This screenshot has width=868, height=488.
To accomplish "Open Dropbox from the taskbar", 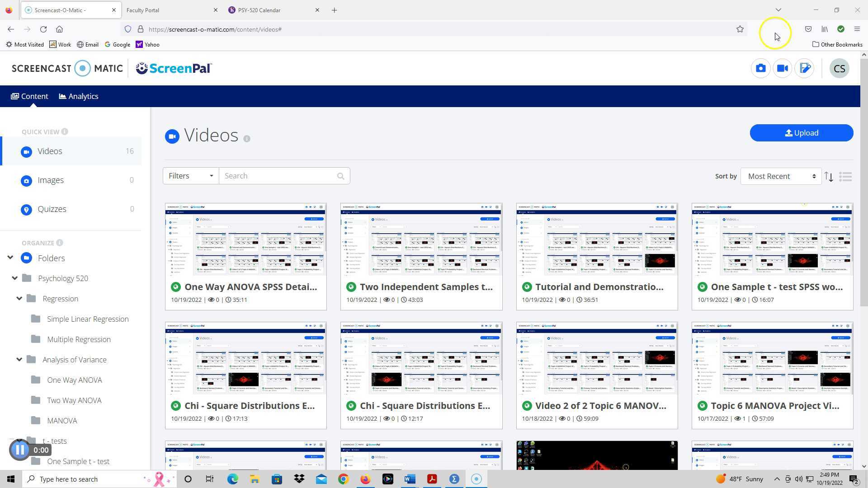I will tap(299, 479).
